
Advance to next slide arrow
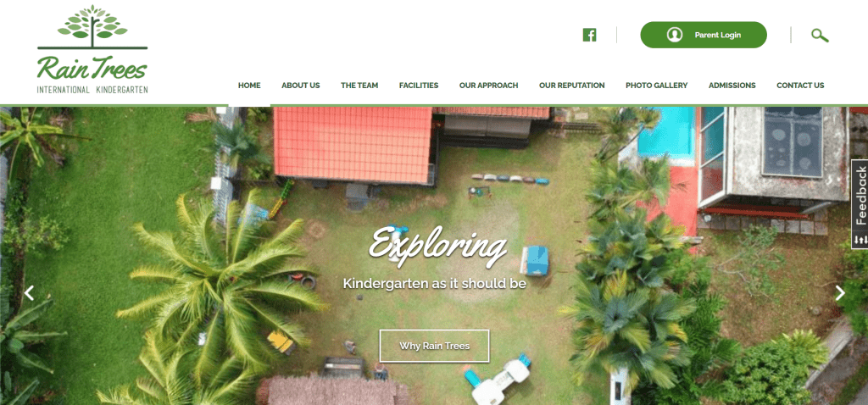(x=840, y=292)
